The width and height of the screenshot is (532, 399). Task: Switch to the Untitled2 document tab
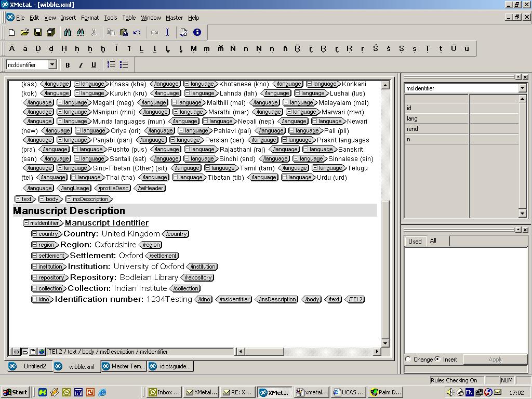[30, 366]
